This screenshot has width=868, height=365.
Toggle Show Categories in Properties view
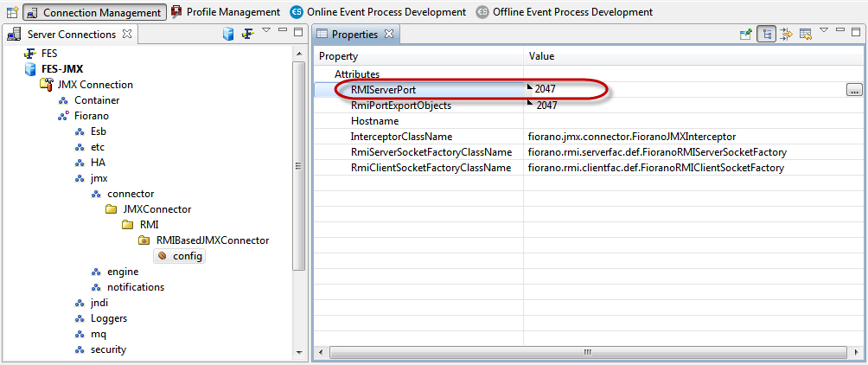(765, 34)
